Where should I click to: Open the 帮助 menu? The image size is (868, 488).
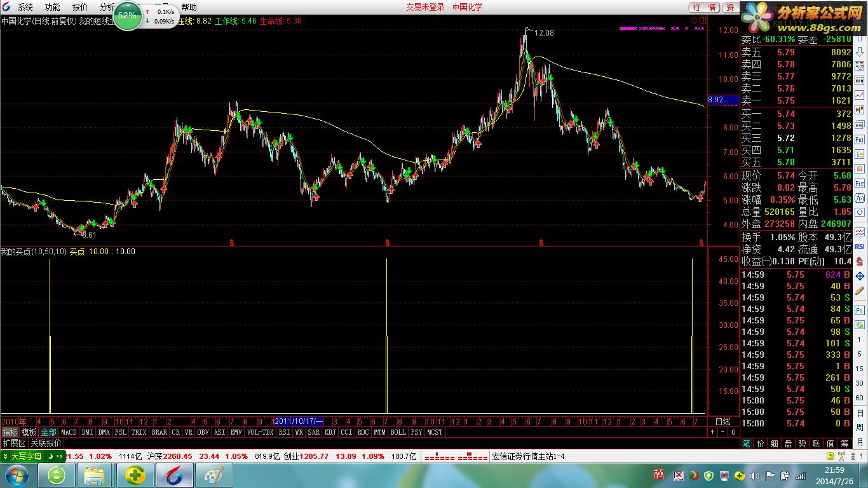(189, 7)
